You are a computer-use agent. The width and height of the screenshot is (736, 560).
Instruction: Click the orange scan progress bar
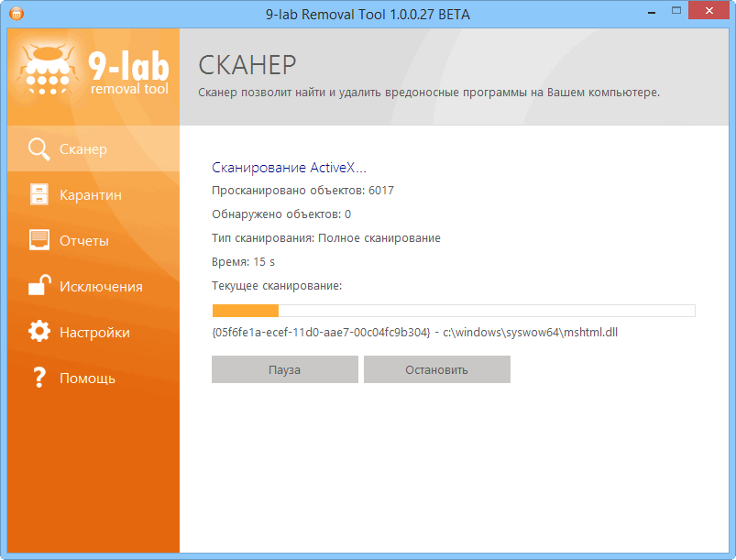[454, 311]
